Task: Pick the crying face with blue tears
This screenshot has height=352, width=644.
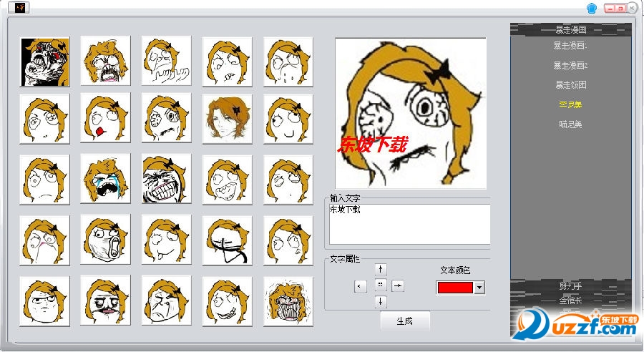Action: pos(106,179)
